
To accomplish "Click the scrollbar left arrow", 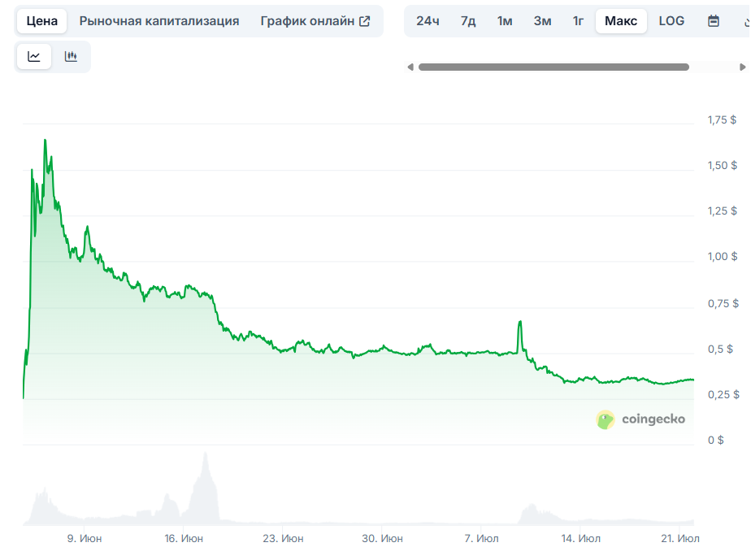I will click(410, 67).
